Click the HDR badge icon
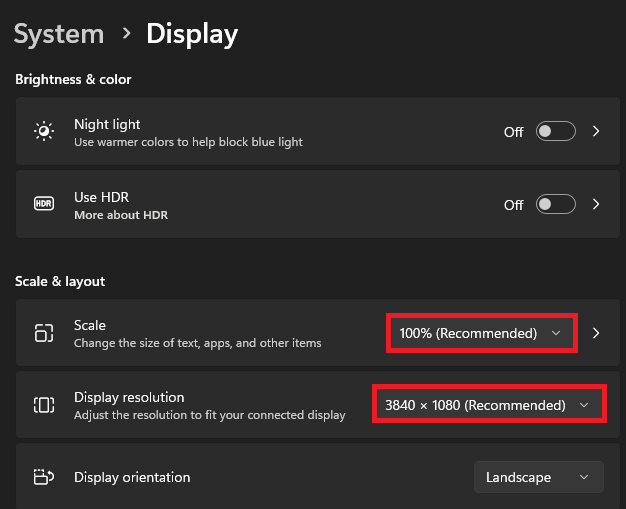 (x=44, y=204)
